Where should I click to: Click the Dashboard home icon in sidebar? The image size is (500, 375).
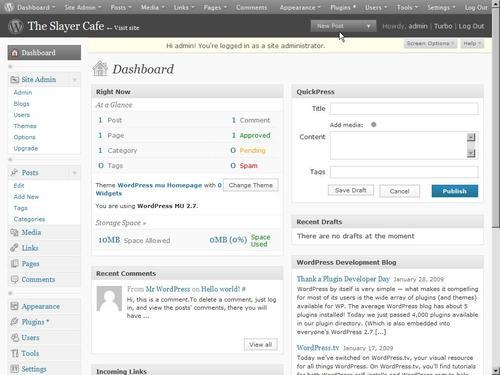[15, 53]
